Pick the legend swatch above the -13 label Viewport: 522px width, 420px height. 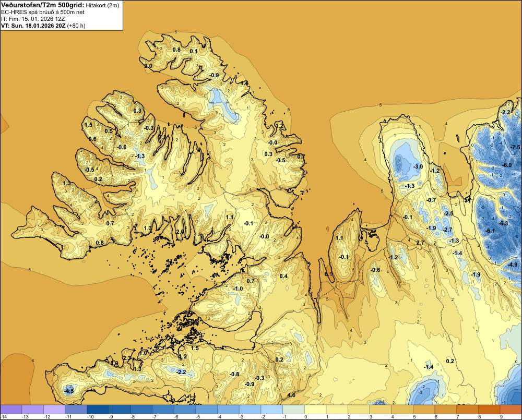click(32, 409)
